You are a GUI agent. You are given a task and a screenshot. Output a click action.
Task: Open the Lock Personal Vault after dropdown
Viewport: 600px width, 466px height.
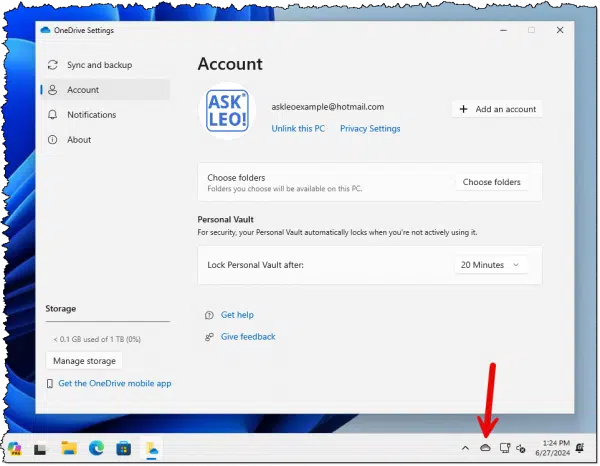coord(491,265)
